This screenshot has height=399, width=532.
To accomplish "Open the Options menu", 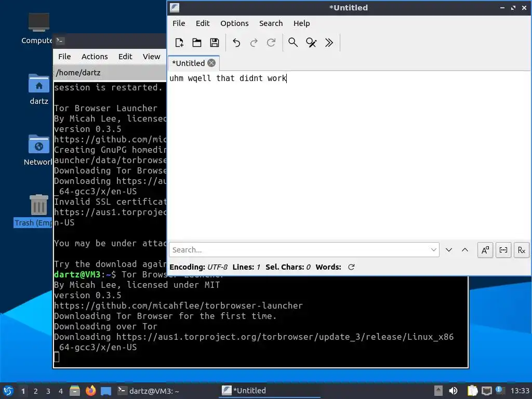I will [x=234, y=23].
